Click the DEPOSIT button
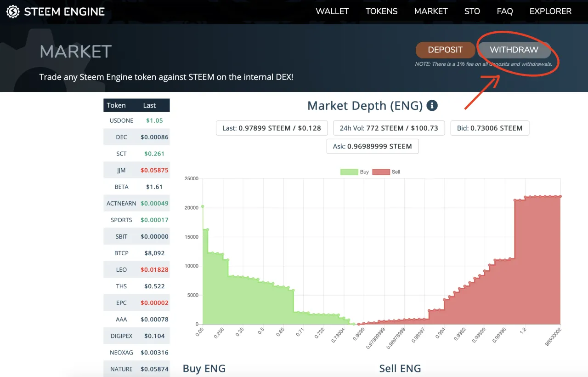 (x=445, y=50)
